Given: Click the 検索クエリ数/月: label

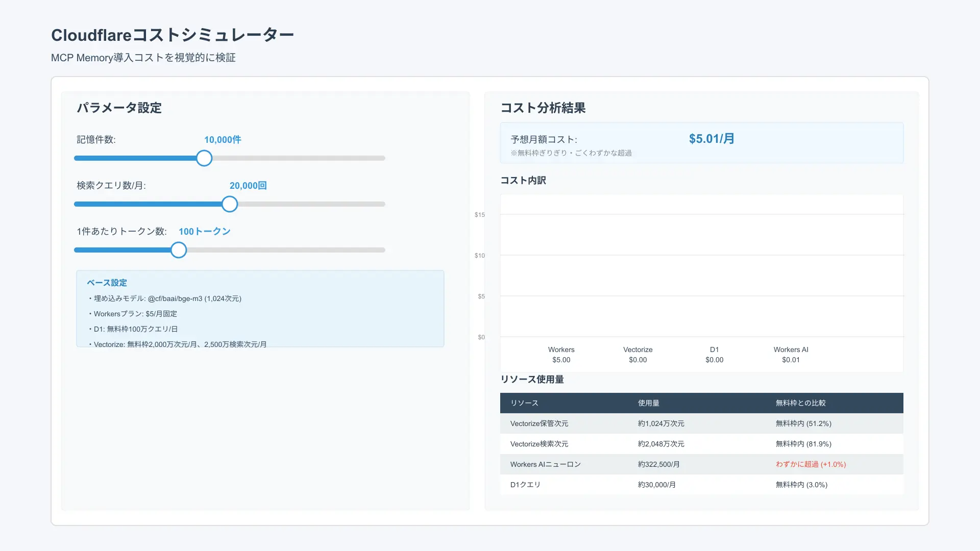Looking at the screenshot, I should coord(111,186).
